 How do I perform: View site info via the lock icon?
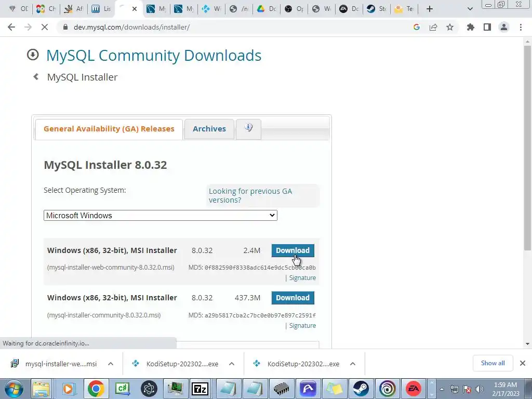coord(65,27)
